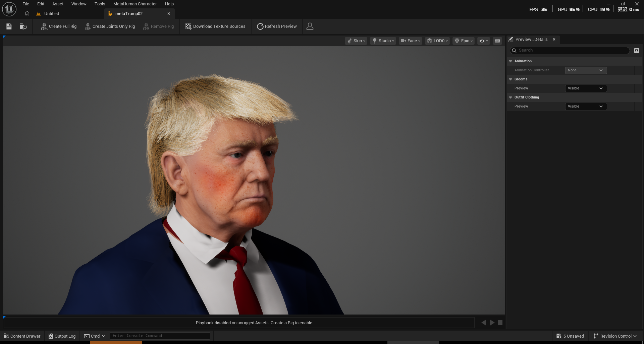The height and width of the screenshot is (344, 644).
Task: Open the Grooms Preview Visible dropdown
Action: pyautogui.click(x=586, y=88)
